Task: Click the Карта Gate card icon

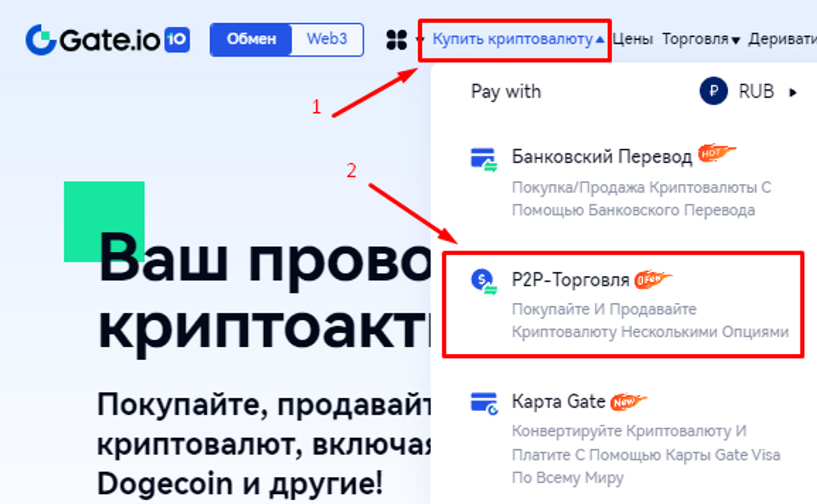Action: tap(484, 403)
